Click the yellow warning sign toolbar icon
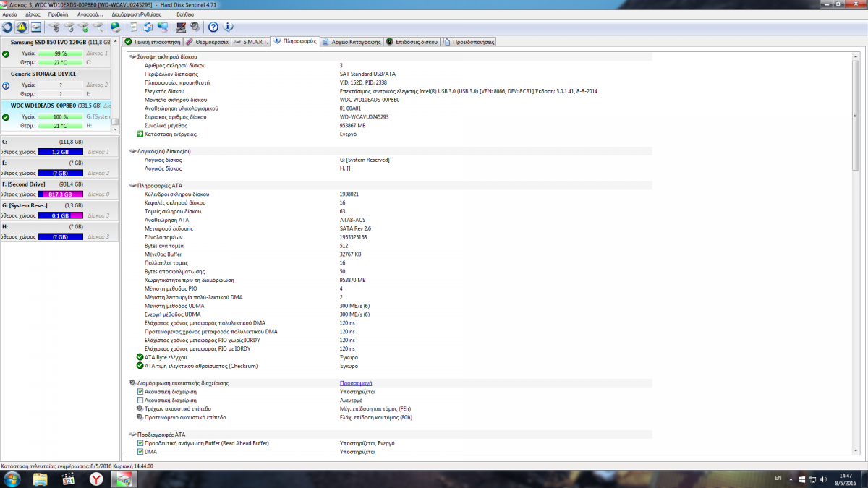 [21, 27]
